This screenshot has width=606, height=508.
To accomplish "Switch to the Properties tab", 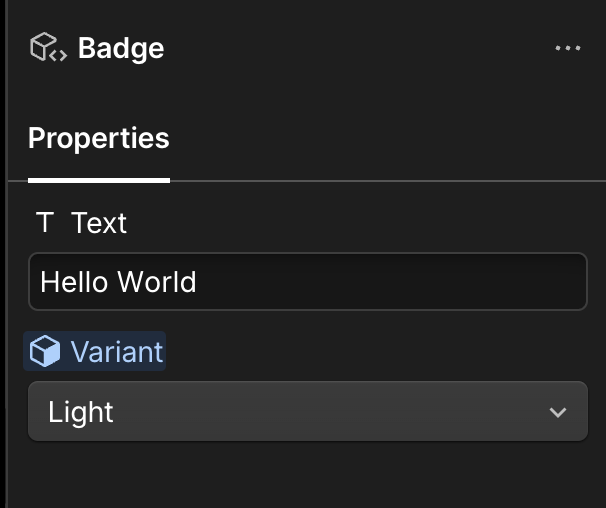I will [x=98, y=138].
